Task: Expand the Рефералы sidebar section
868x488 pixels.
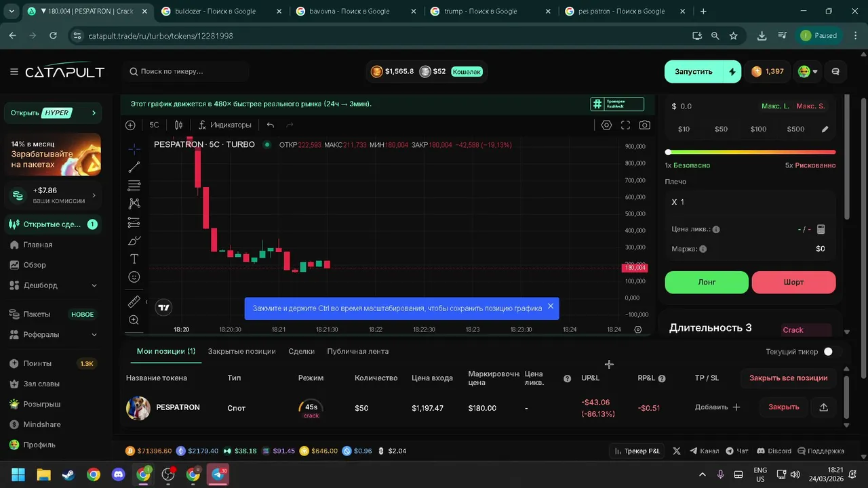Action: point(94,335)
